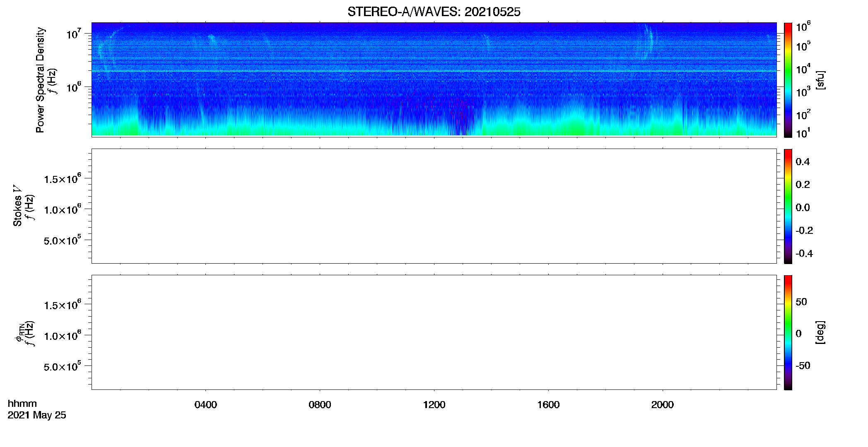
Task: Click the 'Power Spectral Density' axis label
Action: pos(40,80)
